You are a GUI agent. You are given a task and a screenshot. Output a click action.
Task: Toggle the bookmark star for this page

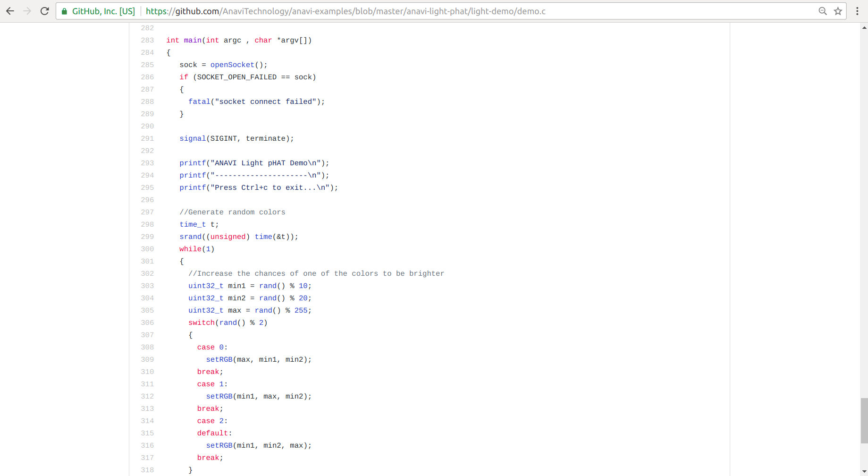(x=838, y=11)
